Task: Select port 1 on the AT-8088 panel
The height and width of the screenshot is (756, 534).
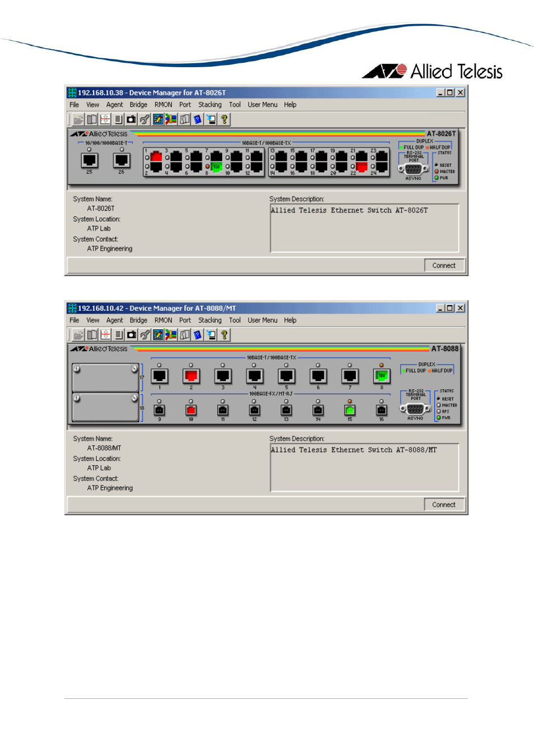Action: [160, 376]
